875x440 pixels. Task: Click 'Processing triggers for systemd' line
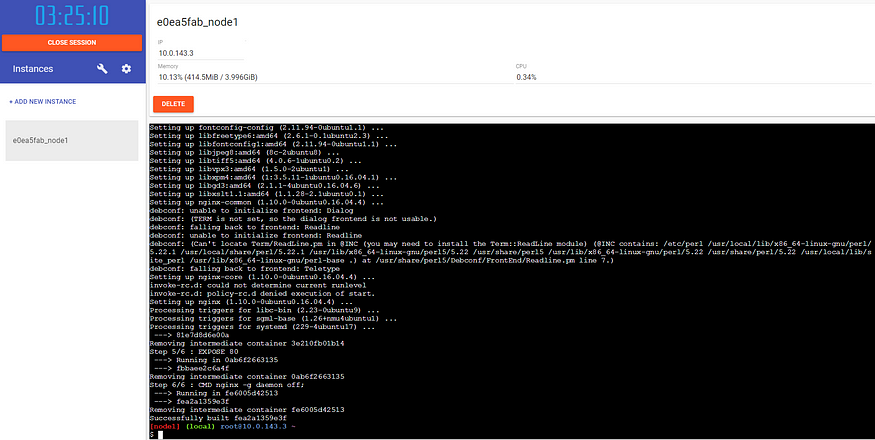(262, 327)
